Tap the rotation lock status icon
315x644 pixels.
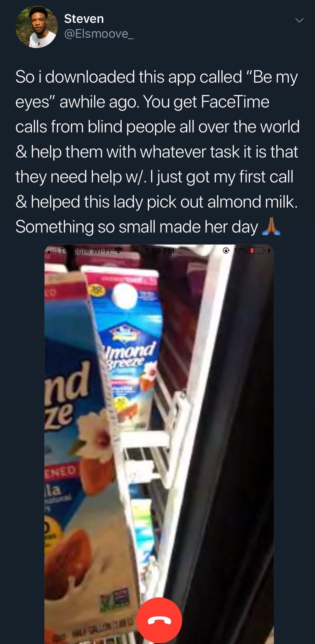click(226, 251)
